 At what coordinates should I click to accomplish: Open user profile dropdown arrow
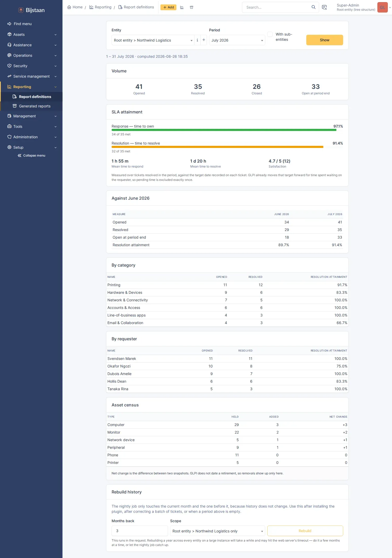pyautogui.click(x=390, y=7)
